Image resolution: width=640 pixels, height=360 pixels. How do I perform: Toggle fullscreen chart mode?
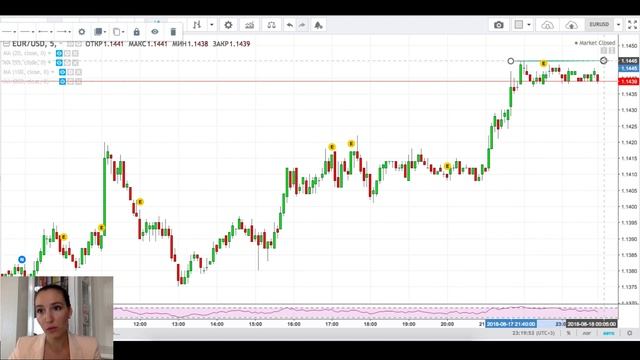(x=632, y=25)
